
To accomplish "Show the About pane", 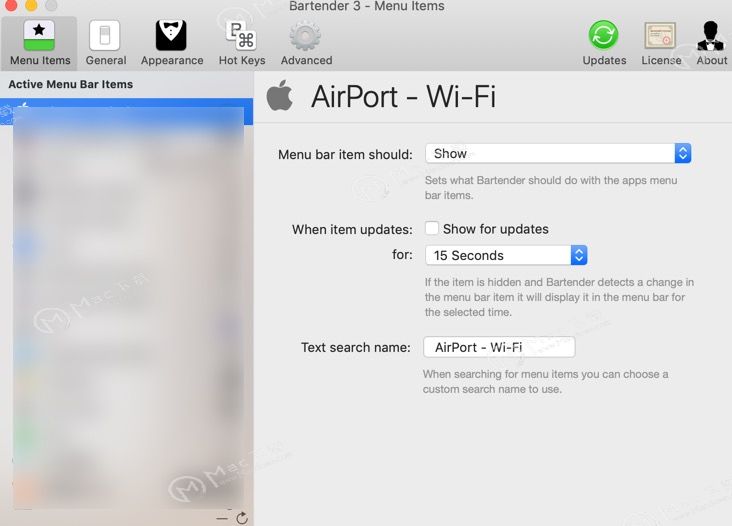I will tap(711, 43).
